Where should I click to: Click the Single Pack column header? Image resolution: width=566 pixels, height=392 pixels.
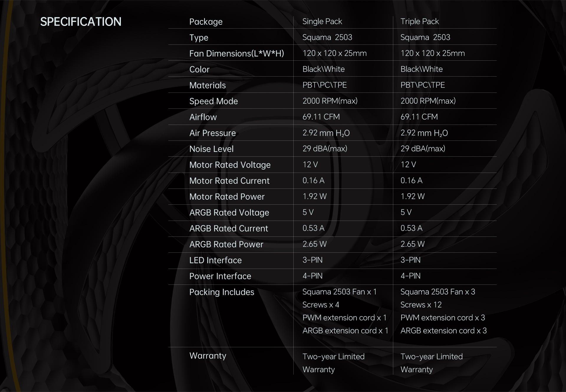pyautogui.click(x=322, y=21)
